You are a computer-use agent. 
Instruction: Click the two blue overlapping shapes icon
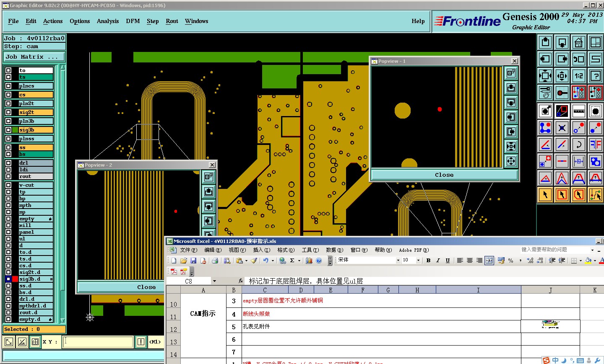(x=596, y=161)
